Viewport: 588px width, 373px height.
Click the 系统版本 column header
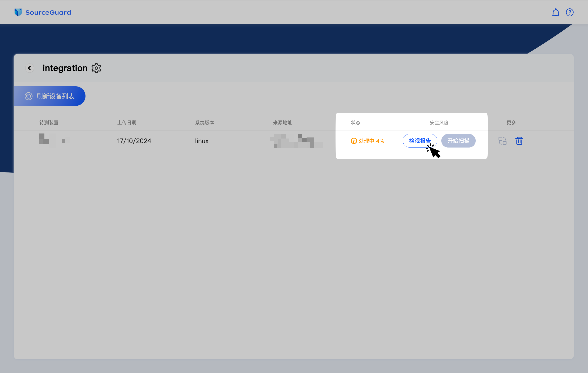(x=204, y=123)
